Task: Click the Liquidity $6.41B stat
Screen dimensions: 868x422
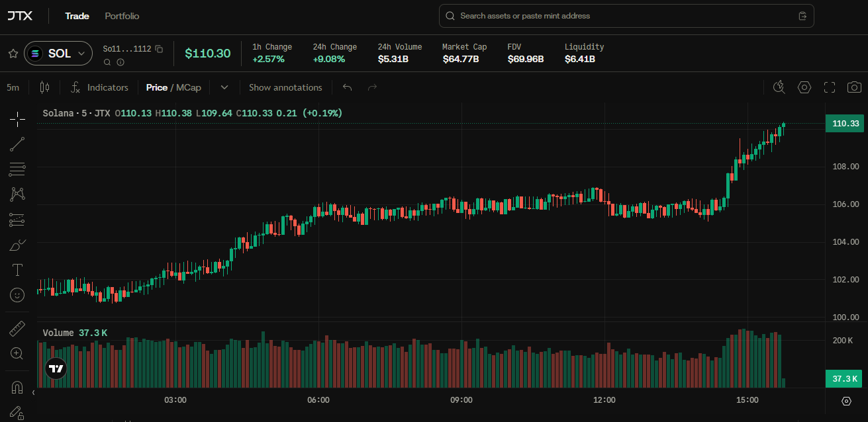Action: 584,53
